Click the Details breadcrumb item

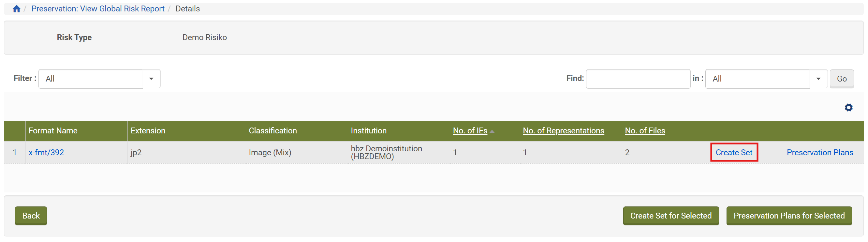[x=187, y=9]
